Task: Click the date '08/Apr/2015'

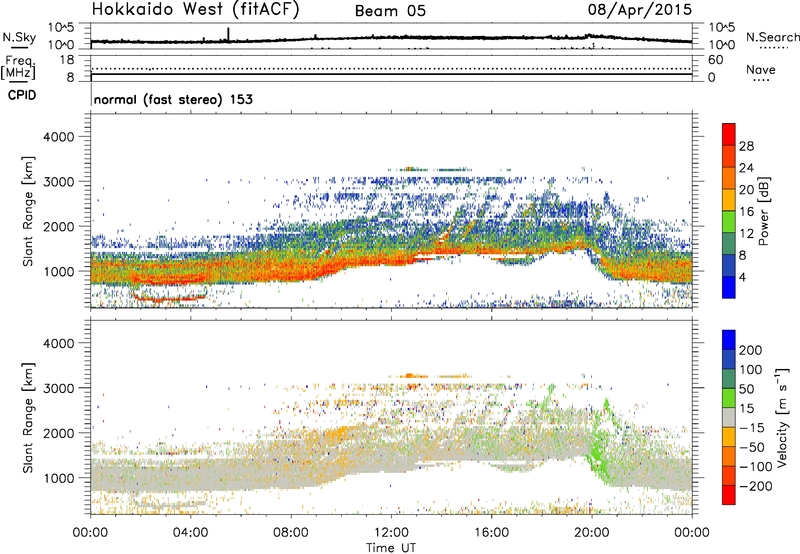Action: point(640,9)
